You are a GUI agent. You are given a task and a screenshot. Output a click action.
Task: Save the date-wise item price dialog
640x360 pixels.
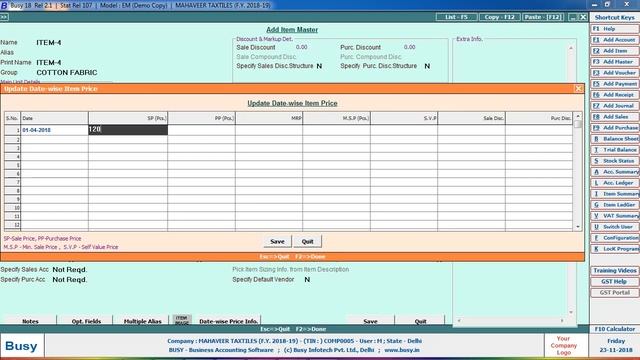point(277,242)
